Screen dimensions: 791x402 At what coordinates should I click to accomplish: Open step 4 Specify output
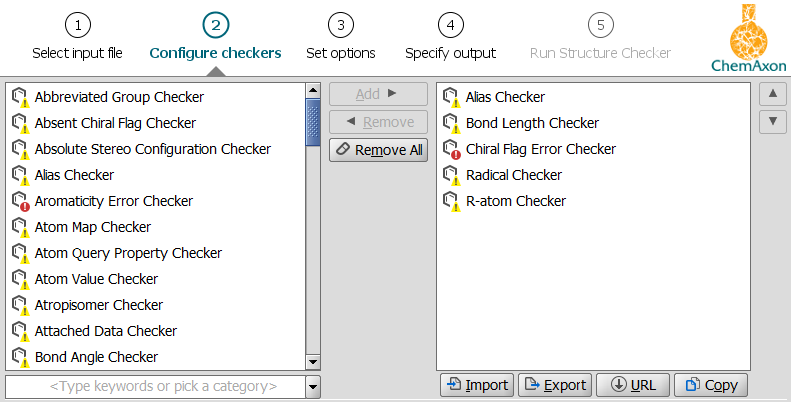point(450,37)
